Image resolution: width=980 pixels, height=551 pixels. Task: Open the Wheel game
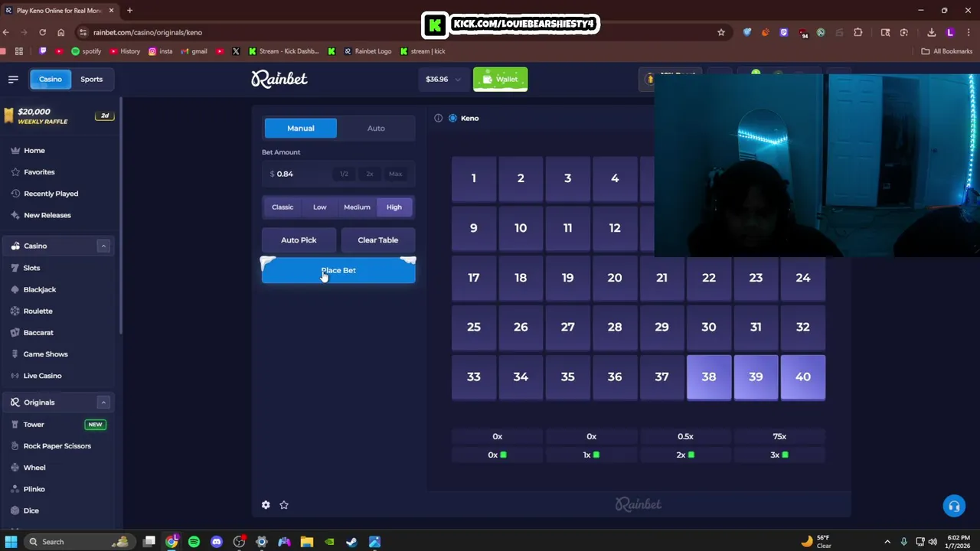click(34, 467)
